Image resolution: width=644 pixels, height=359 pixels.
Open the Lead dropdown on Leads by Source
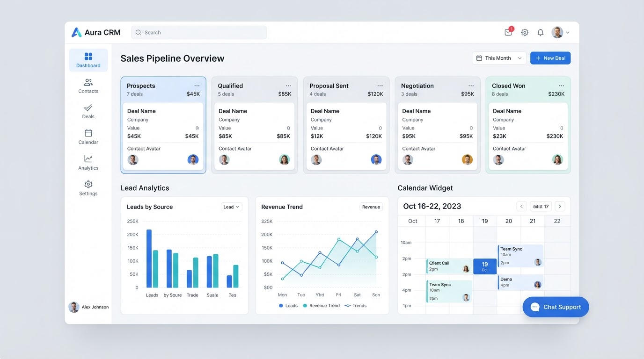pos(231,207)
